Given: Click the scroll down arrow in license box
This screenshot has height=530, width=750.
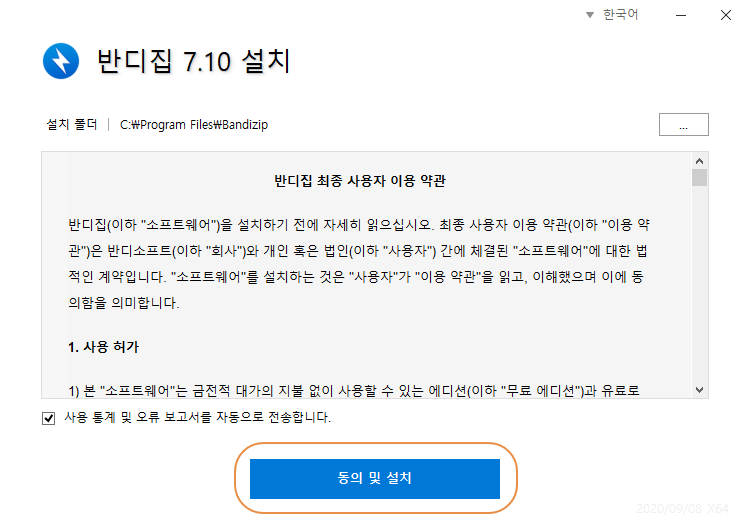Looking at the screenshot, I should tap(699, 390).
